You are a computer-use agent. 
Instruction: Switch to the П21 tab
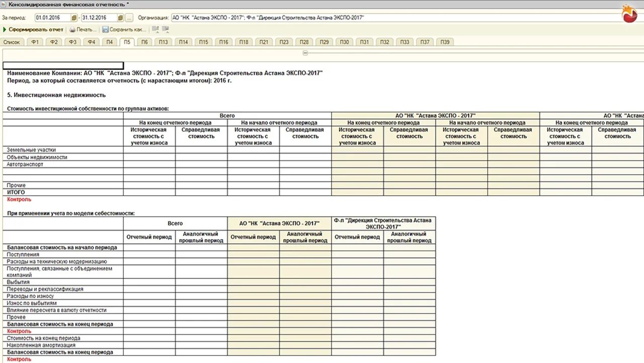[x=264, y=42]
